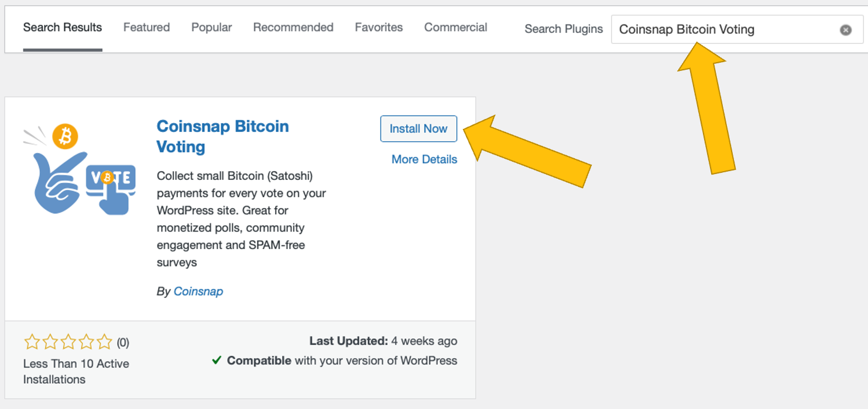The width and height of the screenshot is (868, 409).
Task: Click the fourth rating star
Action: click(86, 342)
